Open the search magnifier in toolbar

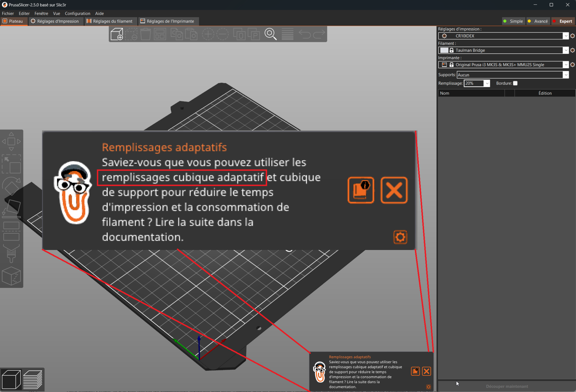pyautogui.click(x=271, y=34)
